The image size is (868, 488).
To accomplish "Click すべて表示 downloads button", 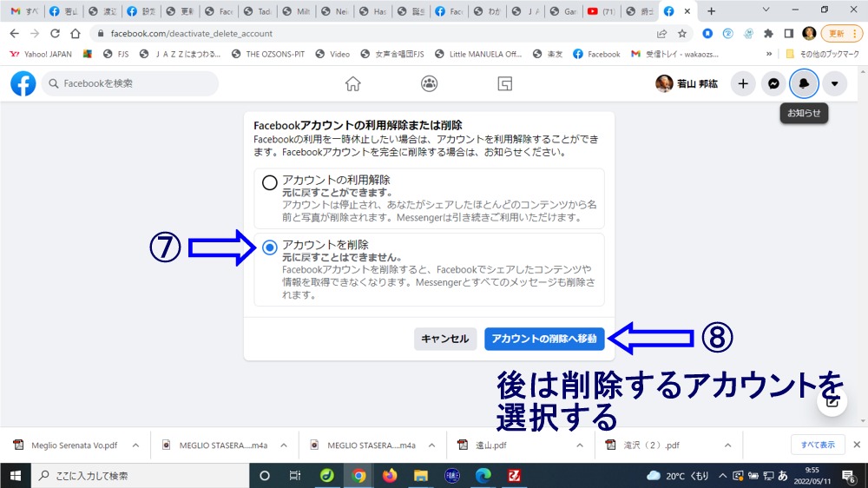I will 818,445.
